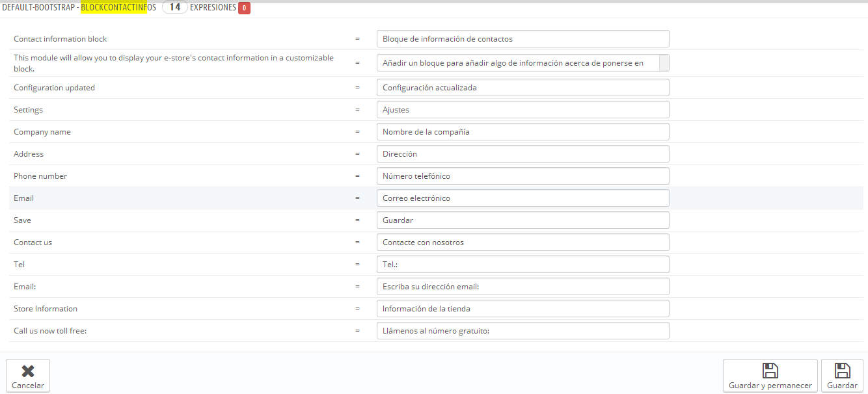Focus the 'Settings' translation field (Ajustes)
This screenshot has height=394, width=868.
point(522,110)
